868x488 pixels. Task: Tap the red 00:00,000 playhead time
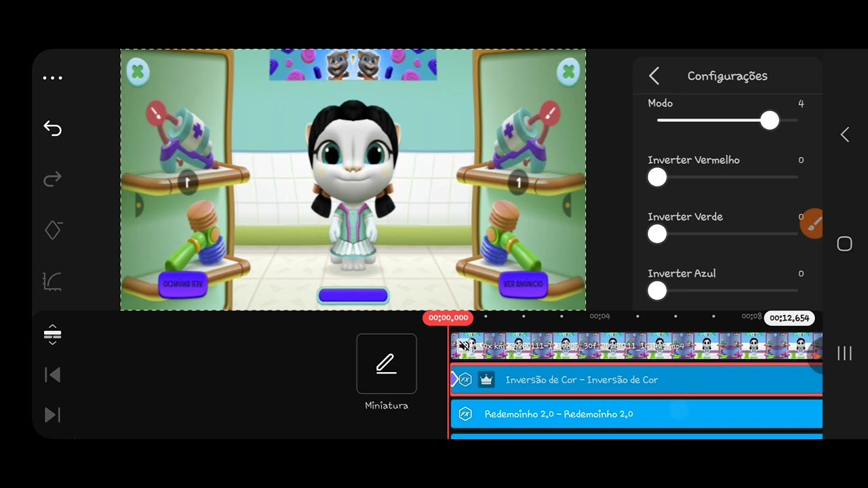[448, 318]
